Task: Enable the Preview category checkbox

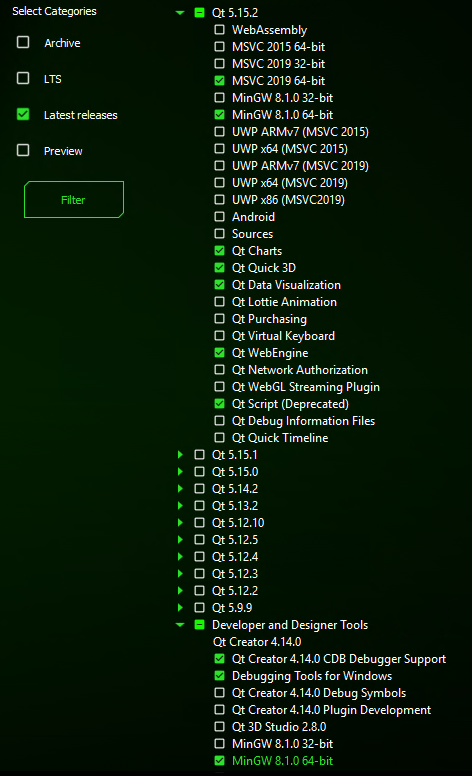Action: 23,150
